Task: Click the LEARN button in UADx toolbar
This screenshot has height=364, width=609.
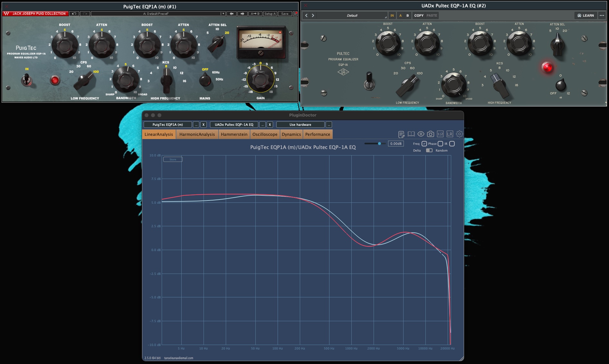Action: pyautogui.click(x=585, y=15)
